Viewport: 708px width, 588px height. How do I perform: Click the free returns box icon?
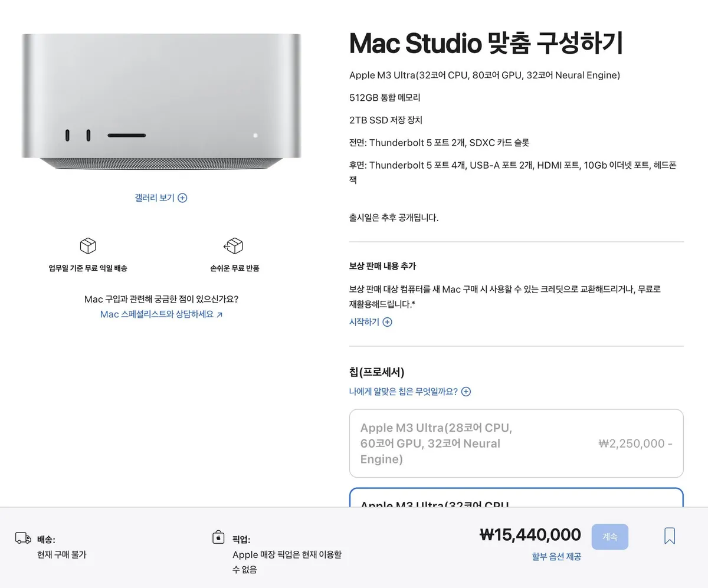pyautogui.click(x=234, y=246)
